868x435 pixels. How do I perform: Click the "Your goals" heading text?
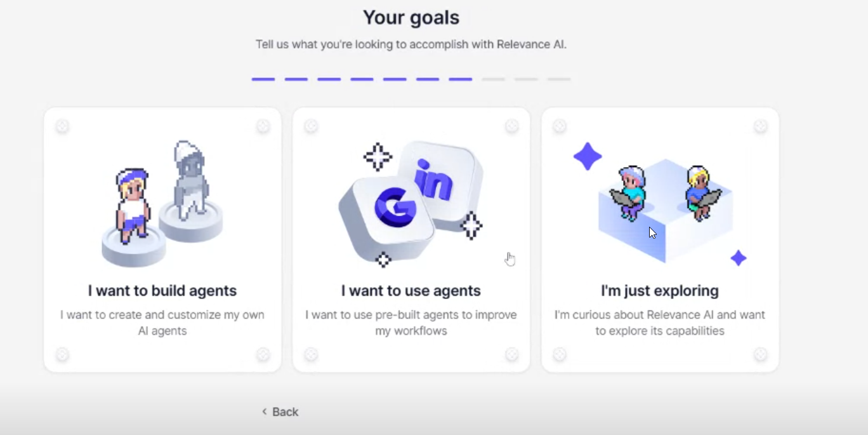[411, 17]
